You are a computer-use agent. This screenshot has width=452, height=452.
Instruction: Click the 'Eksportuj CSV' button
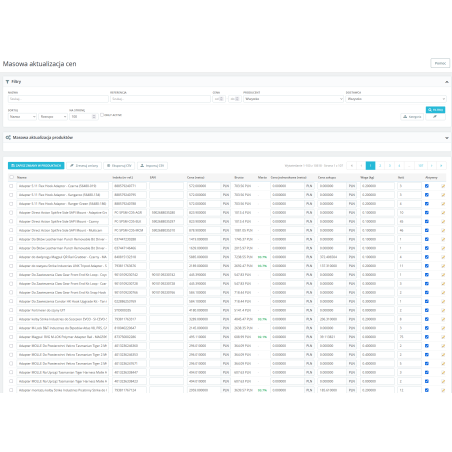(x=119, y=166)
